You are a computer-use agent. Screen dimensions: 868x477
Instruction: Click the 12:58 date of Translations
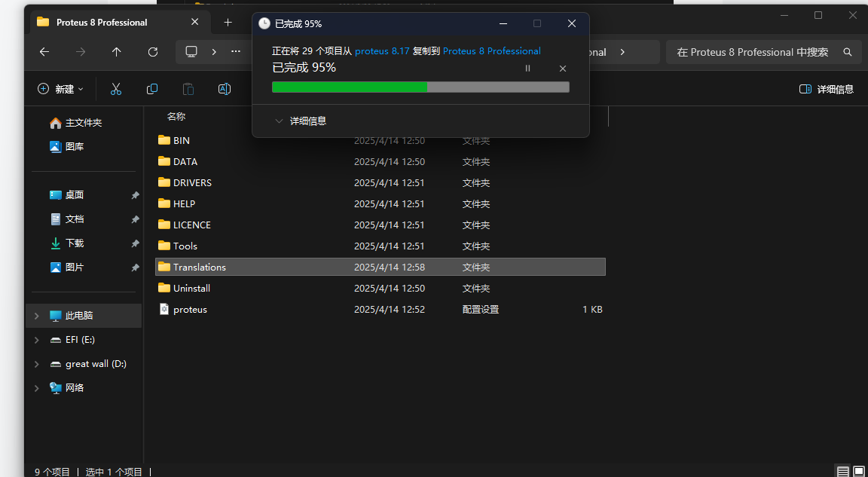389,268
